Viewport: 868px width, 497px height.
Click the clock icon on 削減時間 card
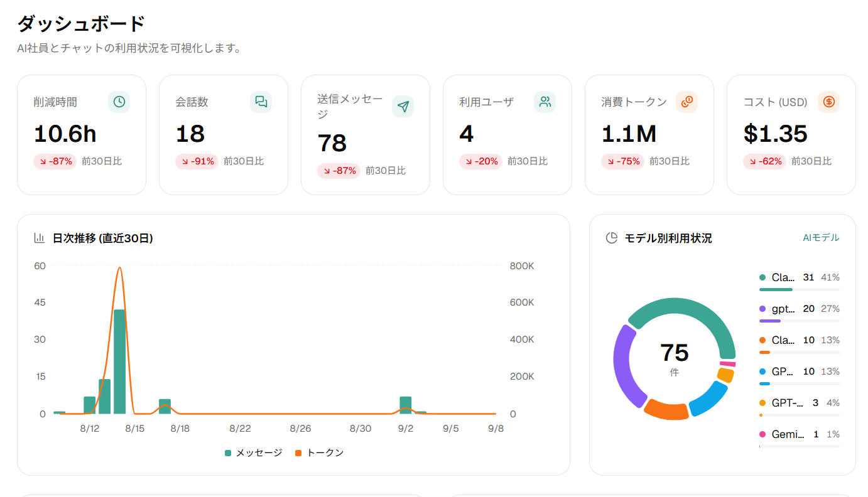click(119, 102)
